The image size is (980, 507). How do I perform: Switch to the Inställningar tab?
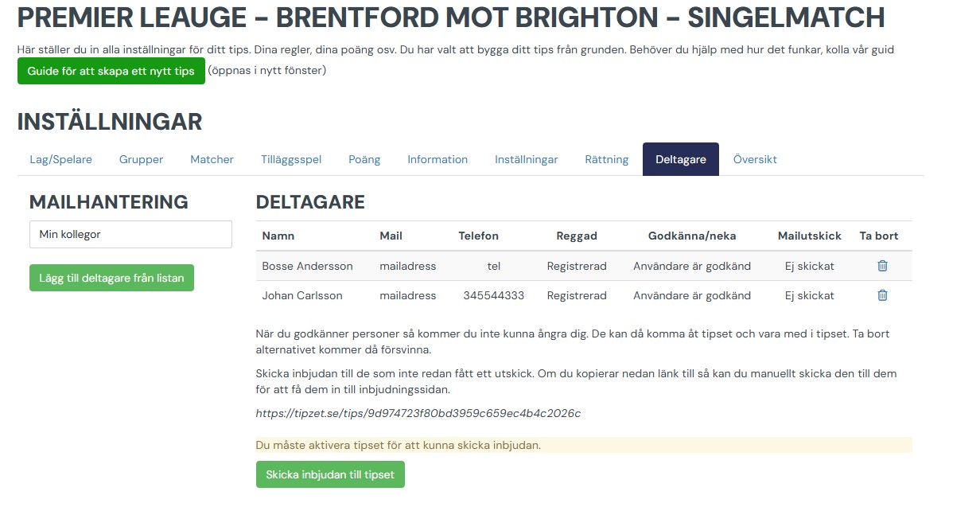[x=527, y=159]
